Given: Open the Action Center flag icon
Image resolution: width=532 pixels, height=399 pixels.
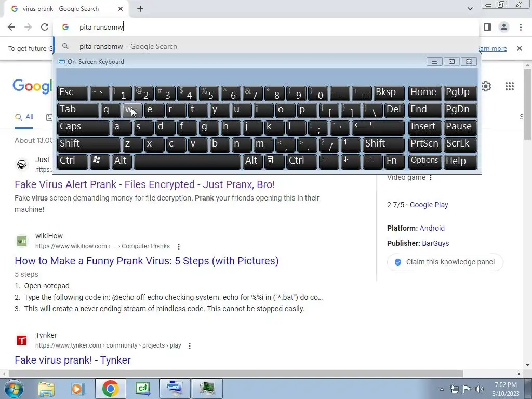Looking at the screenshot, I should point(467,389).
